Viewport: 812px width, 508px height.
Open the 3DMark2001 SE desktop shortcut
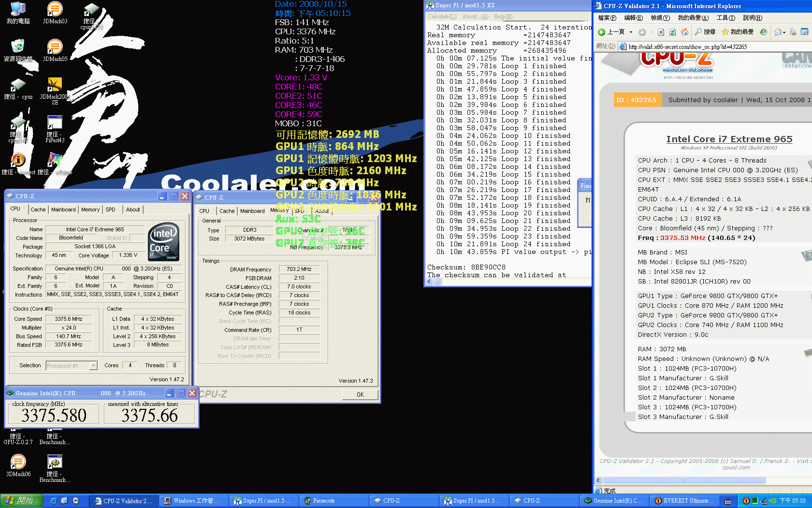[55, 91]
